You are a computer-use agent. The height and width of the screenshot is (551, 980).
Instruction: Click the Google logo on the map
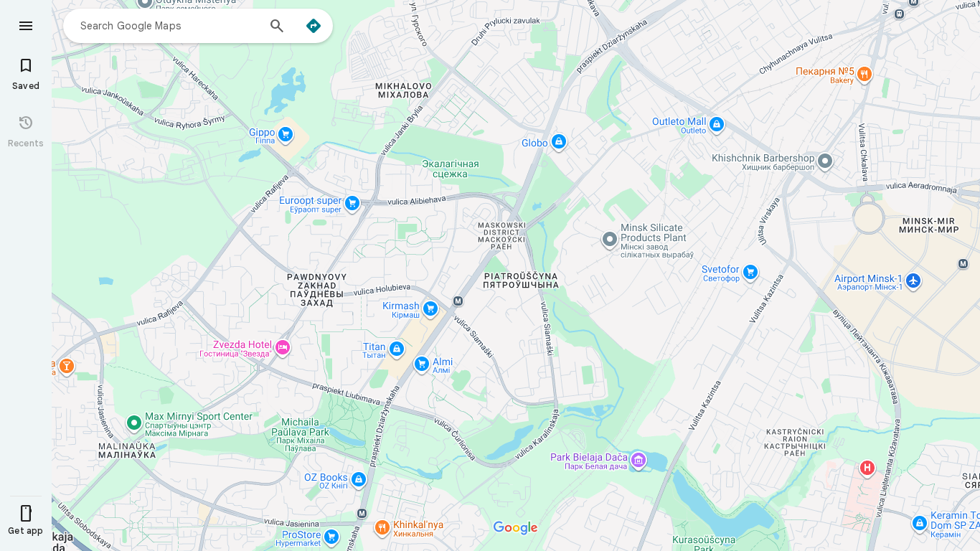pyautogui.click(x=515, y=528)
